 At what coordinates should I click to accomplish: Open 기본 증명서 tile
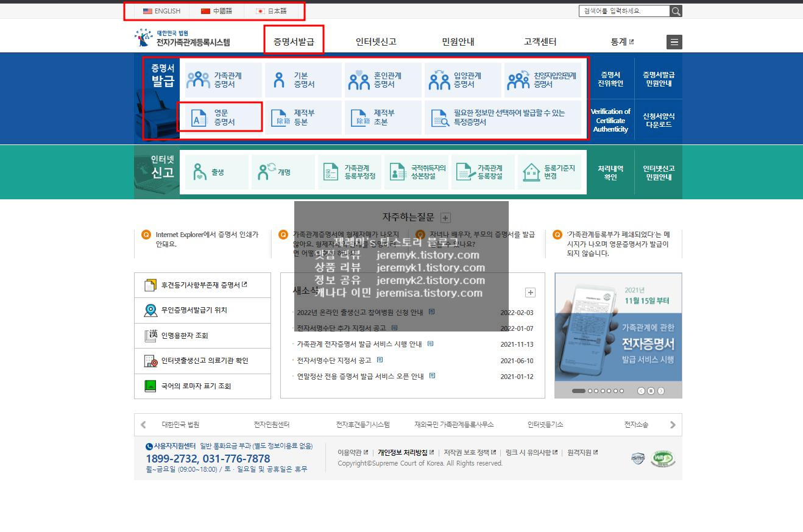coord(303,80)
